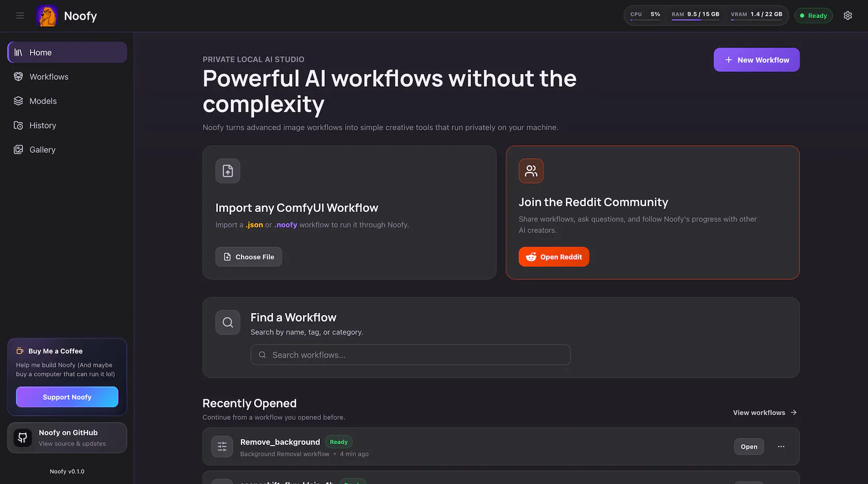Open the Workflows section
Viewport: 868px width, 484px height.
tap(67, 77)
